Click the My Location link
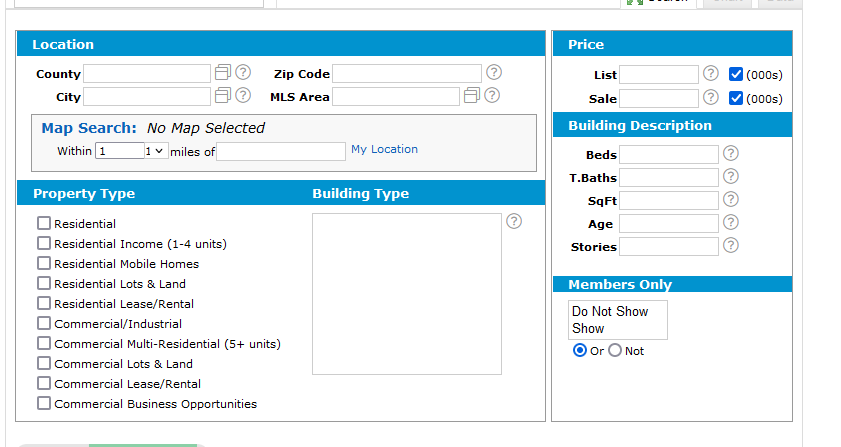This screenshot has width=841, height=447. point(384,149)
